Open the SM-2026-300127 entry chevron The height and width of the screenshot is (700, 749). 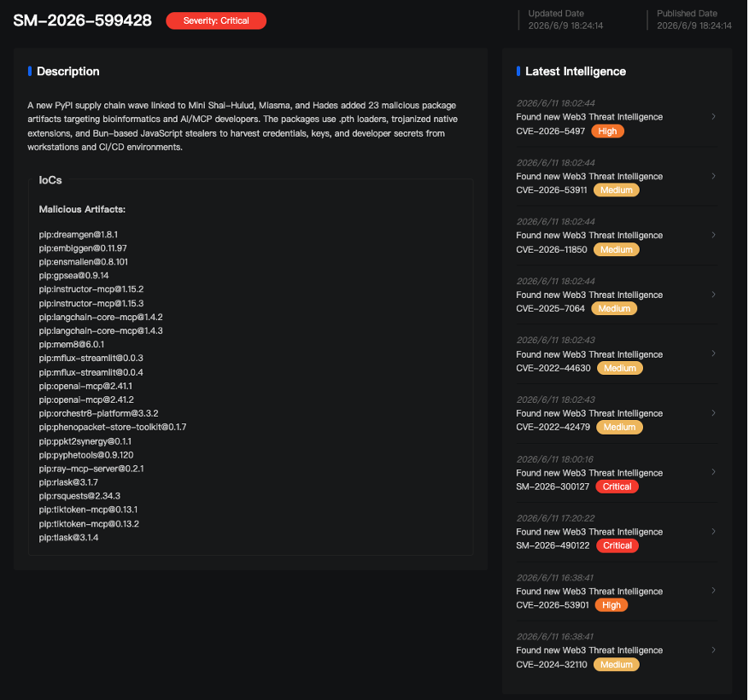(x=713, y=472)
